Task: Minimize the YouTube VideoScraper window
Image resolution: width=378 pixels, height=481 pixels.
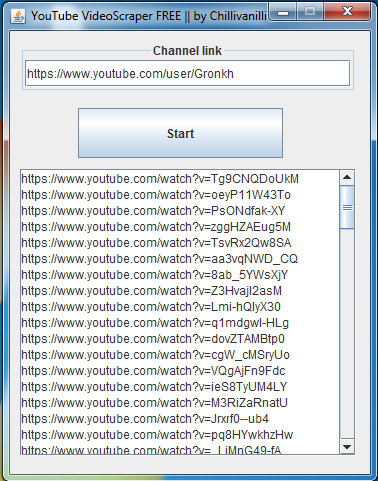Action: coord(283,12)
